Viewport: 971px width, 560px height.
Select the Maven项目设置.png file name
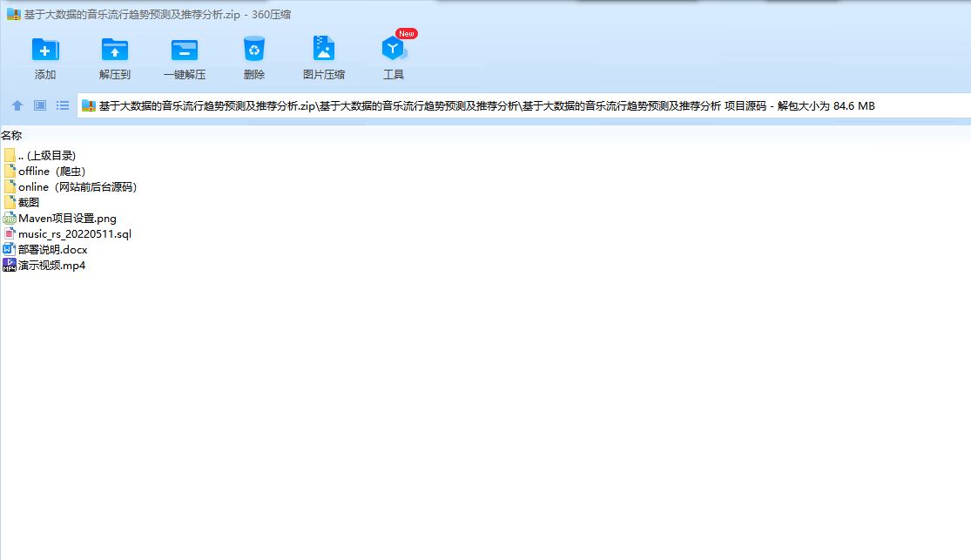[68, 218]
